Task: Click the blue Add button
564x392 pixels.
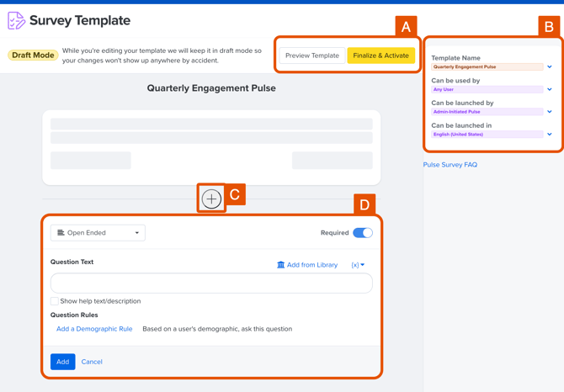Action: 62,362
